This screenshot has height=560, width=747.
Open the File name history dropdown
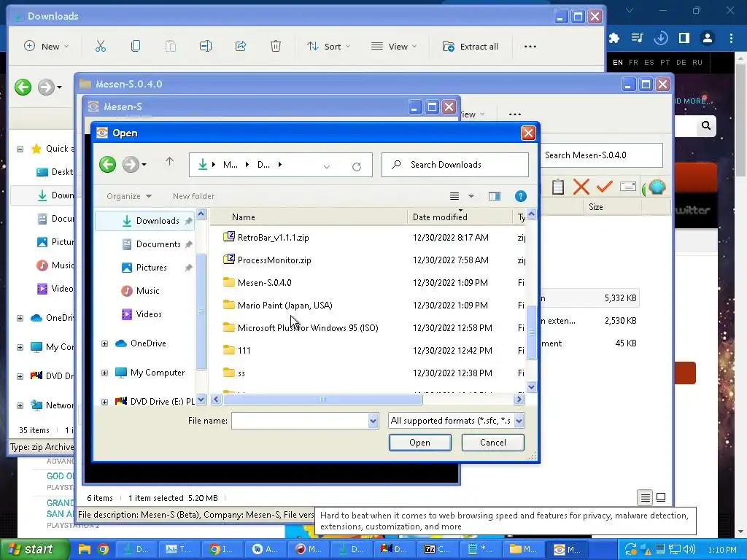point(373,421)
